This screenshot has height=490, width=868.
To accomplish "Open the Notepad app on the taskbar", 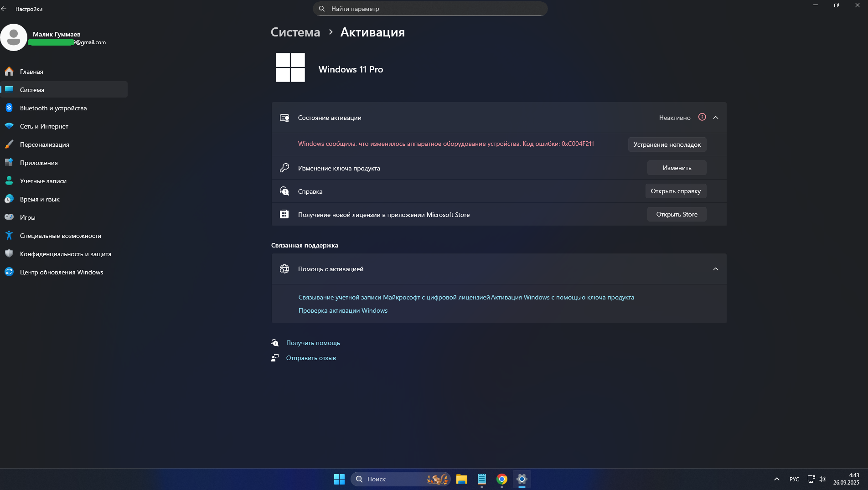I will click(482, 479).
